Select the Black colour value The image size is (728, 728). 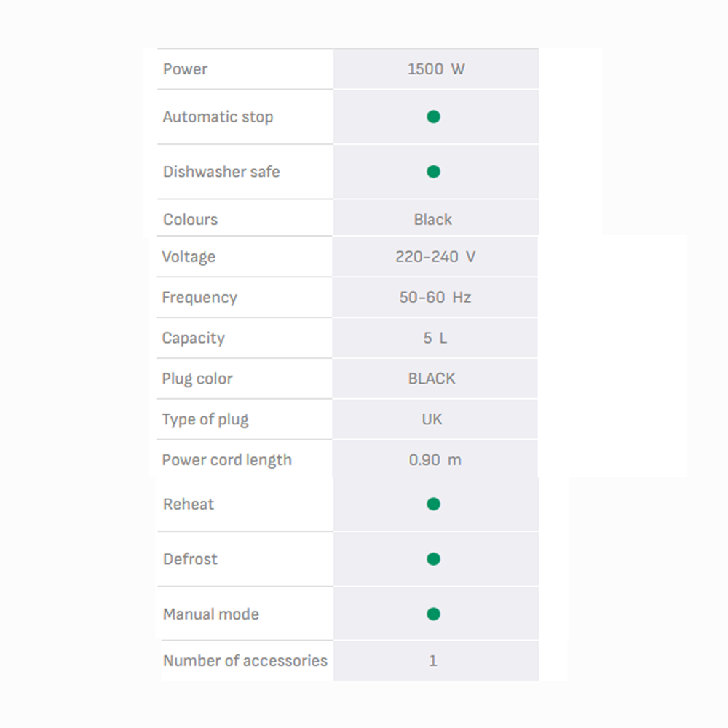pyautogui.click(x=432, y=219)
